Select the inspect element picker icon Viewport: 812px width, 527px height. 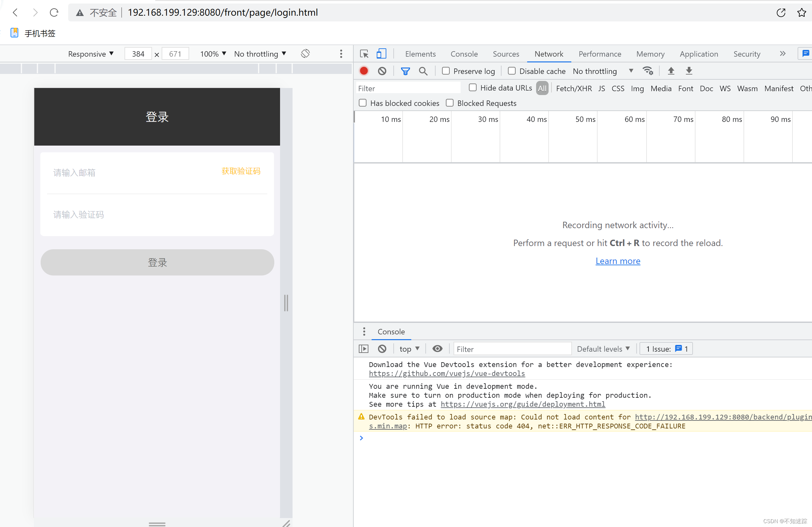[x=364, y=54]
